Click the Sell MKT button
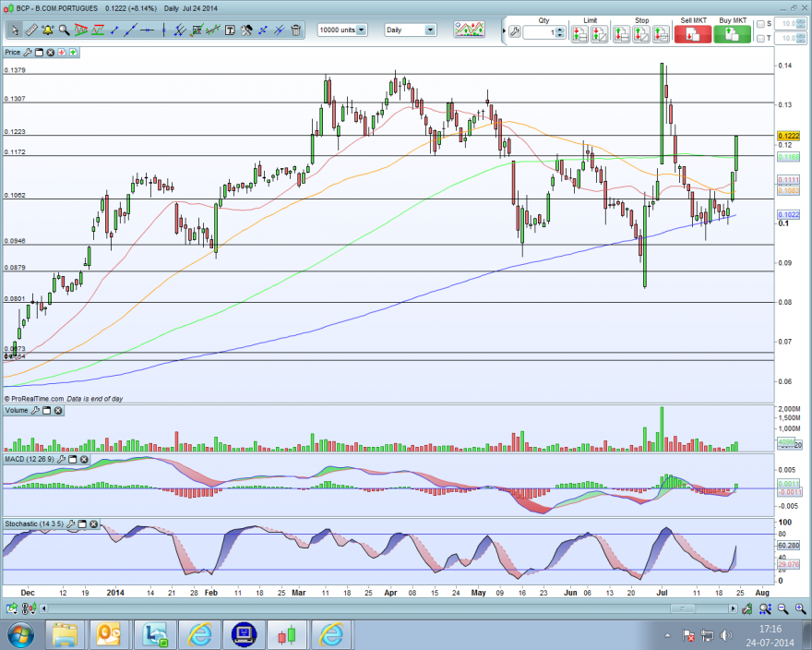Viewport: 812px width, 650px height. [x=693, y=34]
